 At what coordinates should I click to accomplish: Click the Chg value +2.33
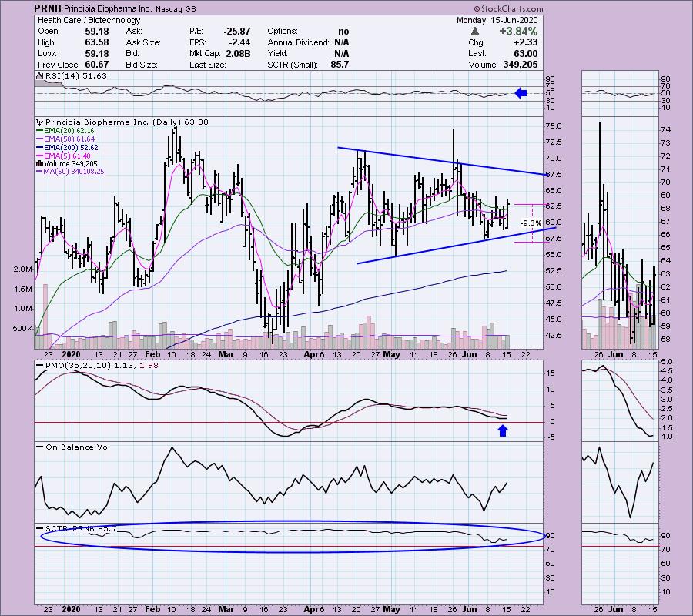525,42
